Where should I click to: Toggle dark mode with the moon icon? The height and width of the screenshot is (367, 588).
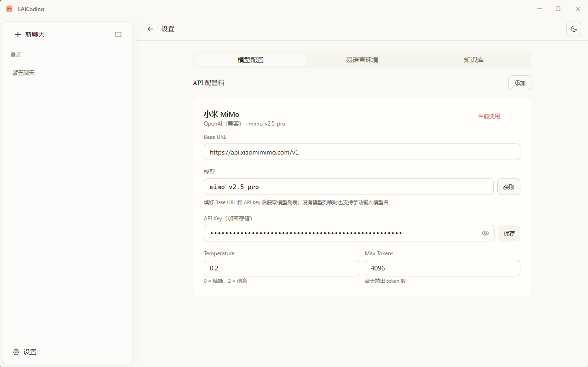click(x=574, y=29)
